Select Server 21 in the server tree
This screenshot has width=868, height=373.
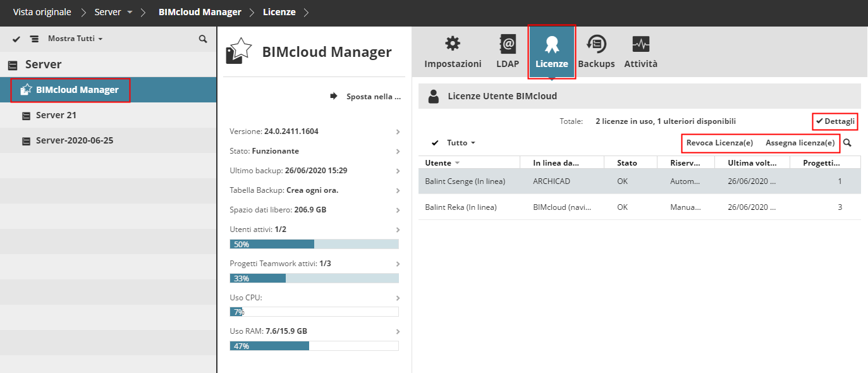(56, 115)
